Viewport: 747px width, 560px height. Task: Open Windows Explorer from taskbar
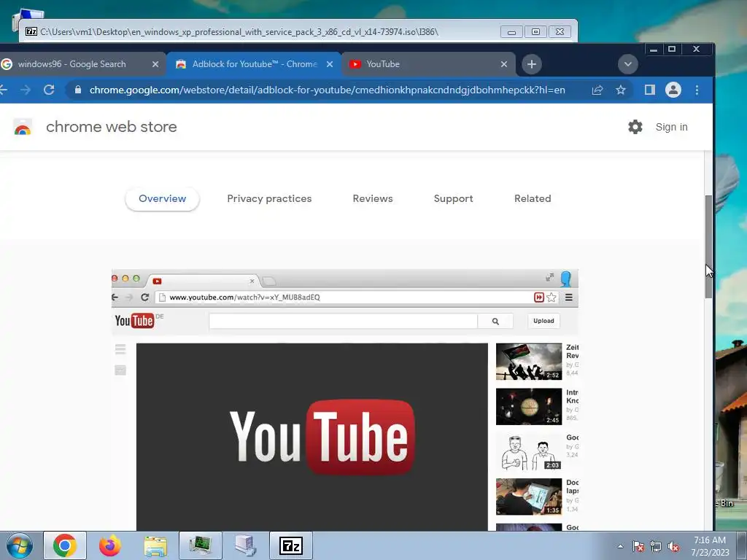[x=155, y=545]
